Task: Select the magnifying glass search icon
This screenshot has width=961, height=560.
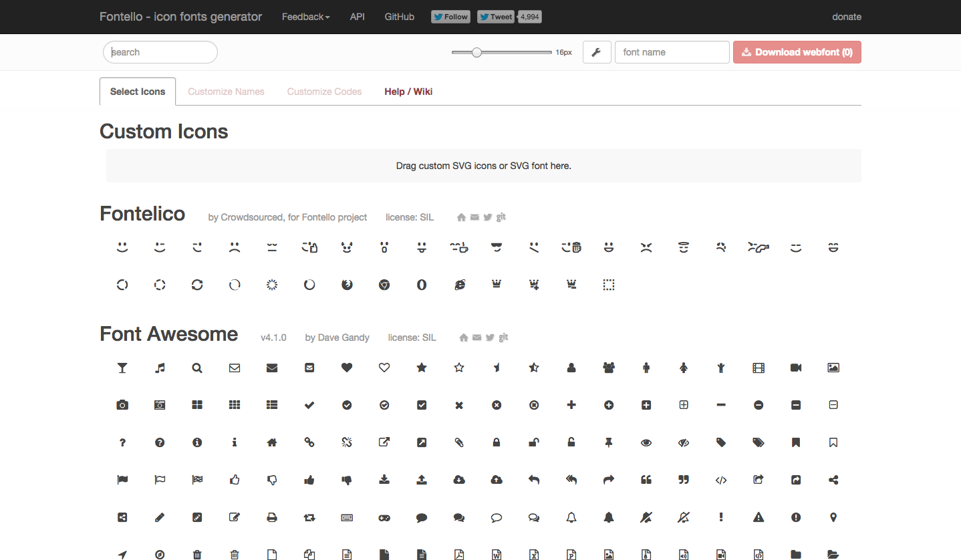Action: (197, 368)
